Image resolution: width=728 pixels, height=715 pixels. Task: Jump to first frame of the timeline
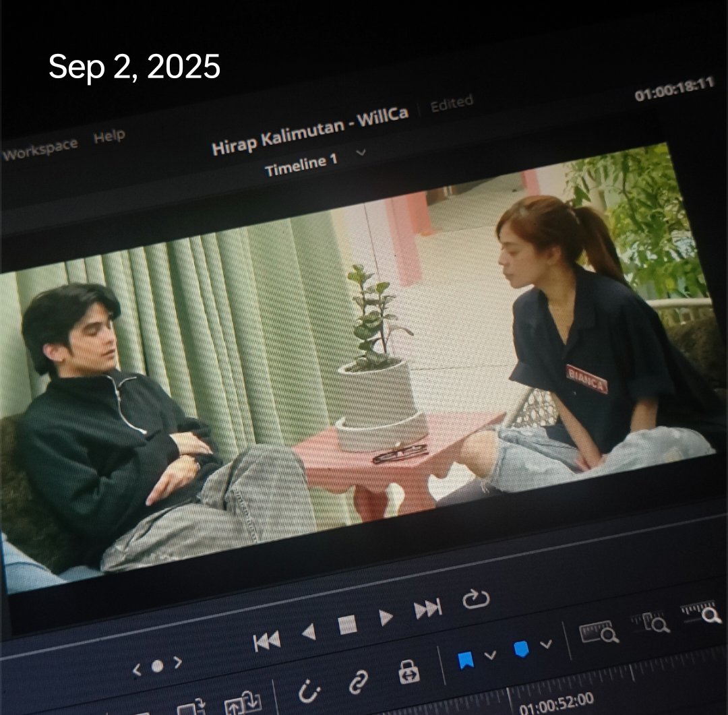pos(267,641)
